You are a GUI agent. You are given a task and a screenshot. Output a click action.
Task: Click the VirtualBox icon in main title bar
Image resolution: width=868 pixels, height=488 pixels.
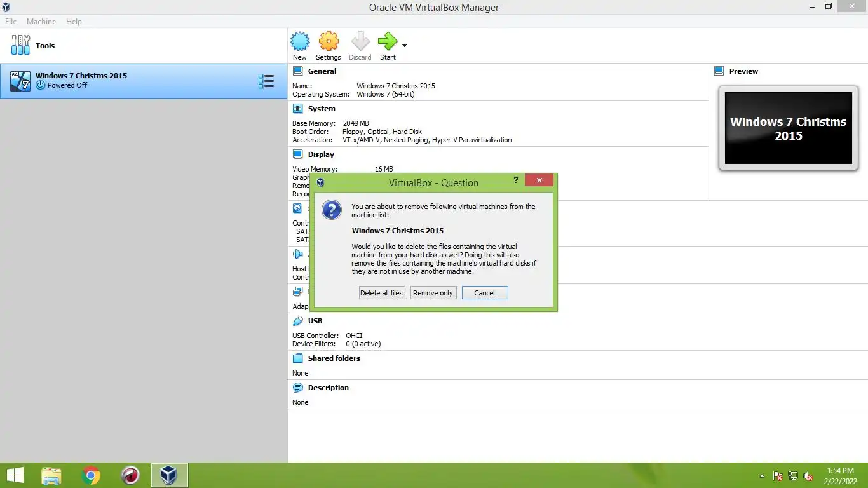(6, 7)
